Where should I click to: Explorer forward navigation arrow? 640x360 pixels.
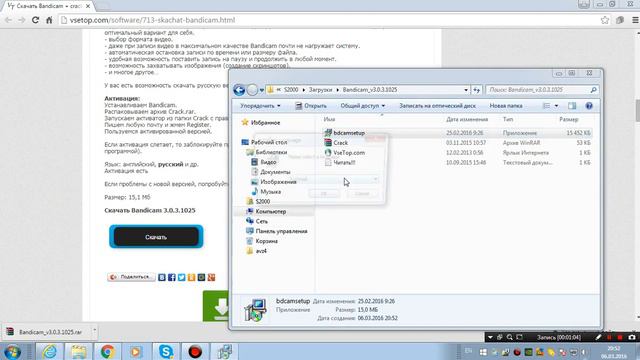tap(252, 90)
